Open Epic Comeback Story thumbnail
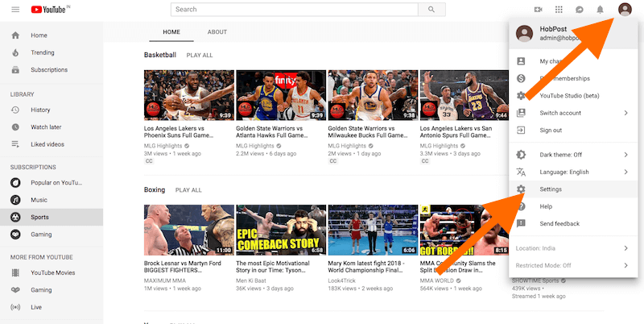644x324 pixels. [281, 230]
